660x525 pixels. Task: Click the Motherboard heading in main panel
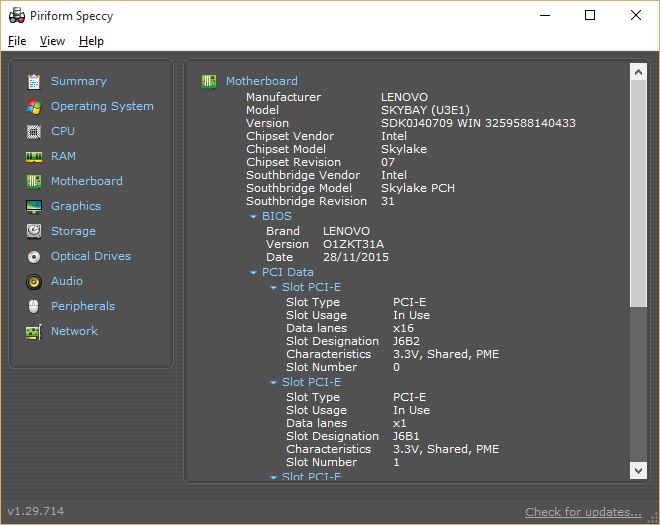[262, 81]
